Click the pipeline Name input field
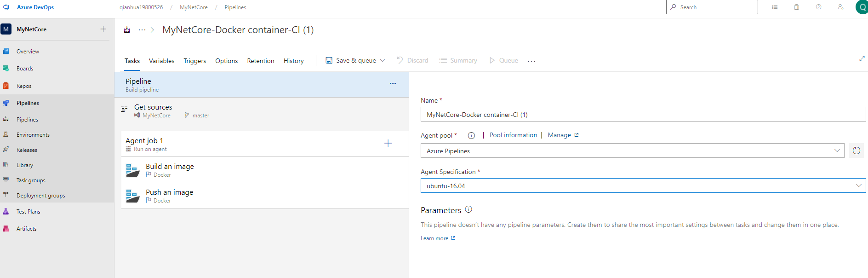The height and width of the screenshot is (278, 868). [x=642, y=115]
